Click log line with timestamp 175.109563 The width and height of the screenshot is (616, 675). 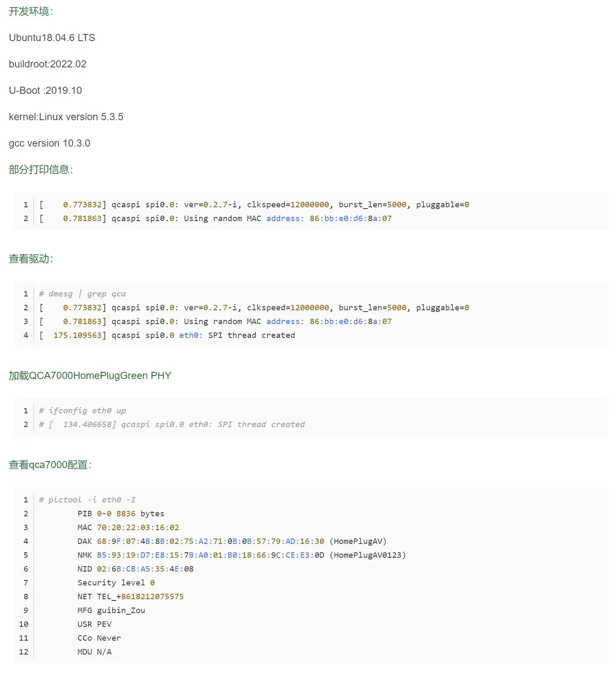tap(167, 335)
